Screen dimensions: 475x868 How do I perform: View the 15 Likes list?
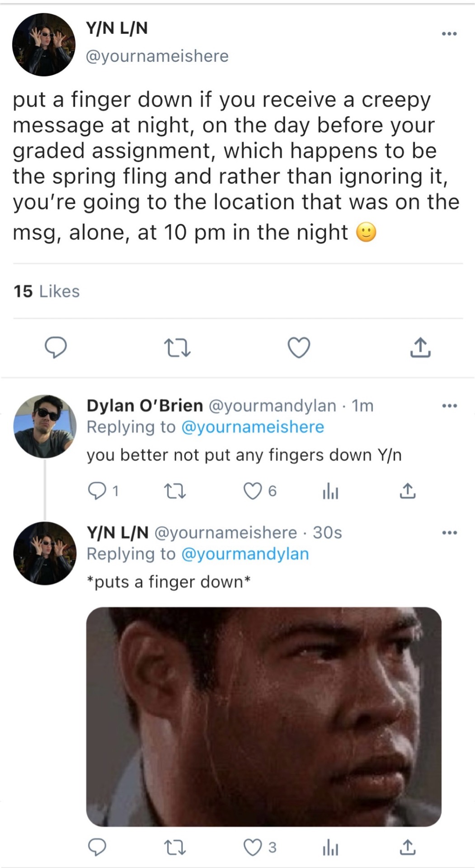tap(47, 292)
